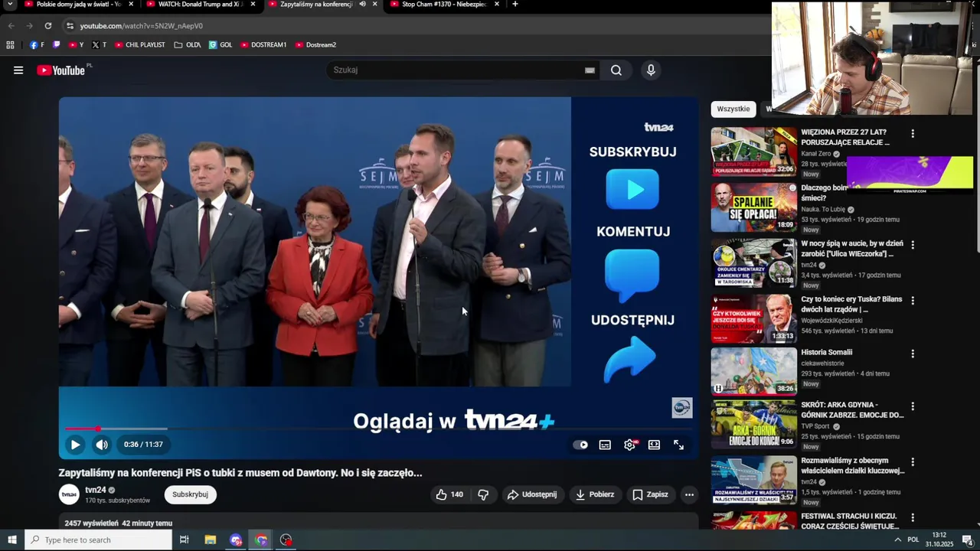Show hidden system tray icons chevron
This screenshot has height=551, width=980.
click(897, 540)
